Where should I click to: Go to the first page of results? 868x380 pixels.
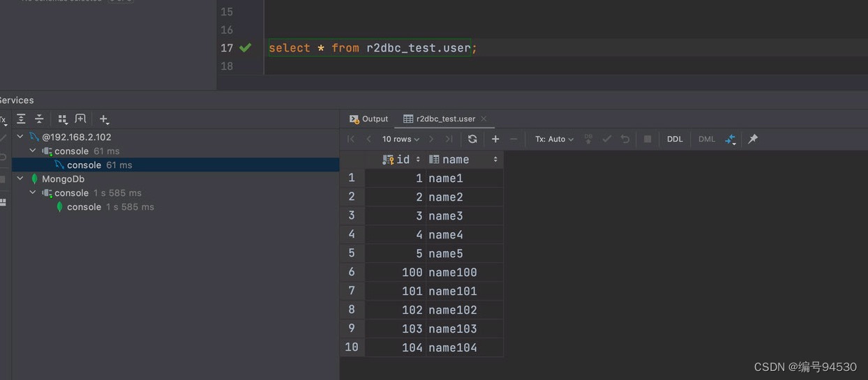point(351,139)
